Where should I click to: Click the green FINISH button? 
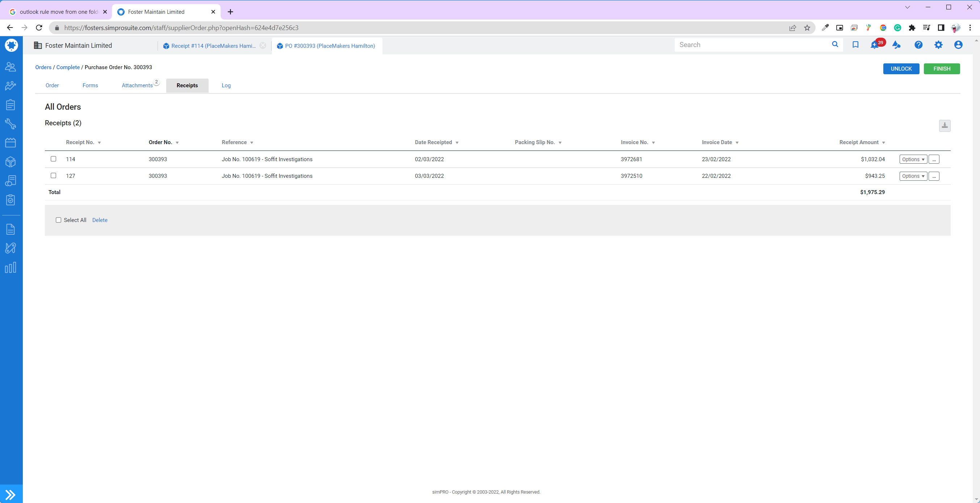coord(942,68)
